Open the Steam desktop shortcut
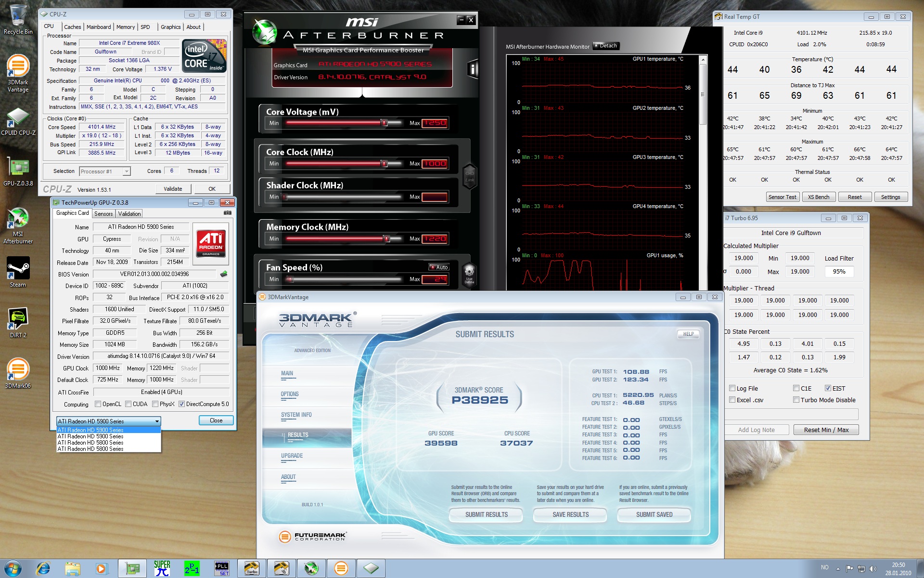924x578 pixels. coord(18,272)
